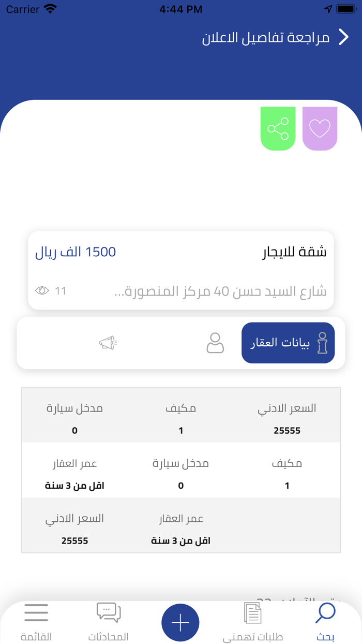This screenshot has height=644, width=362.
Task: Click the 1500 الف ريال price link
Action: point(75,252)
